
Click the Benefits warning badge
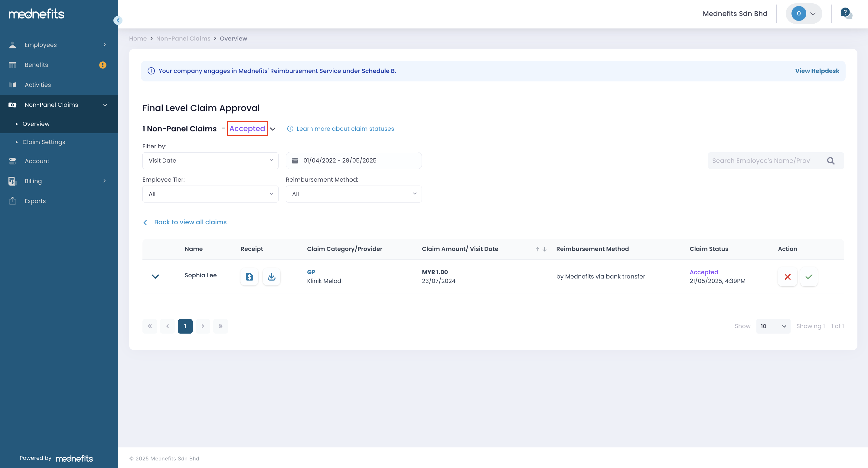(x=103, y=65)
